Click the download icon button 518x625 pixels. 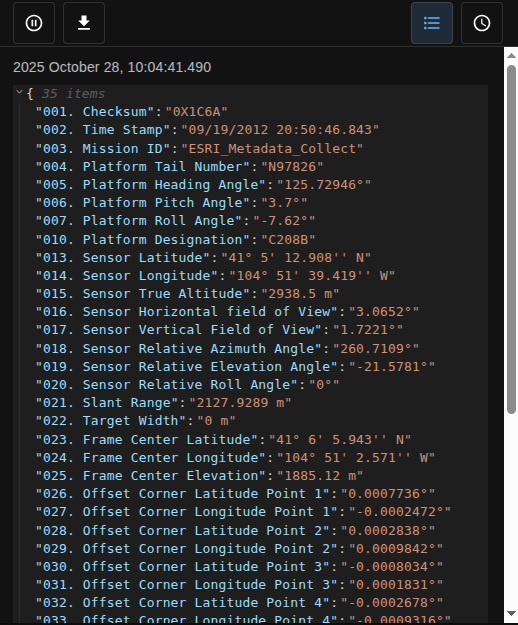pos(84,23)
